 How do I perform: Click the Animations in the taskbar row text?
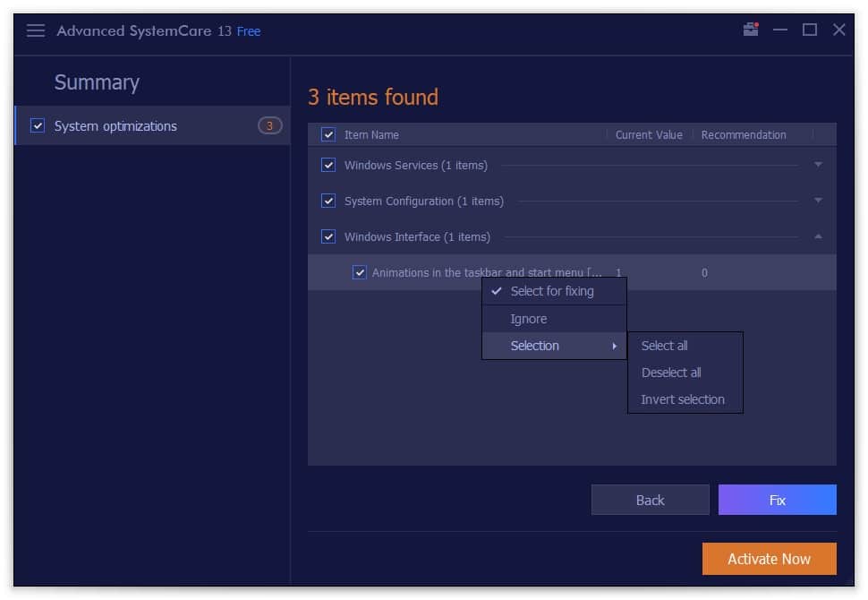(x=487, y=272)
